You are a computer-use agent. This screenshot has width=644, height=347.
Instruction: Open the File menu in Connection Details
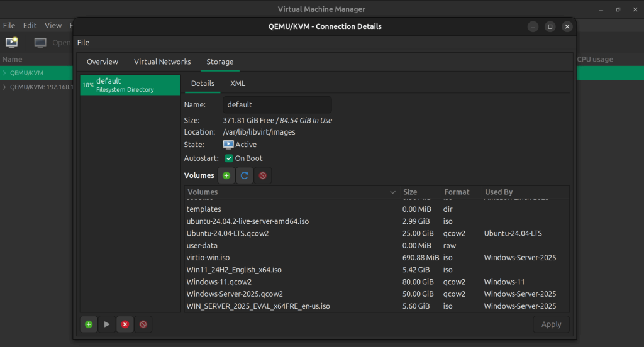click(83, 43)
